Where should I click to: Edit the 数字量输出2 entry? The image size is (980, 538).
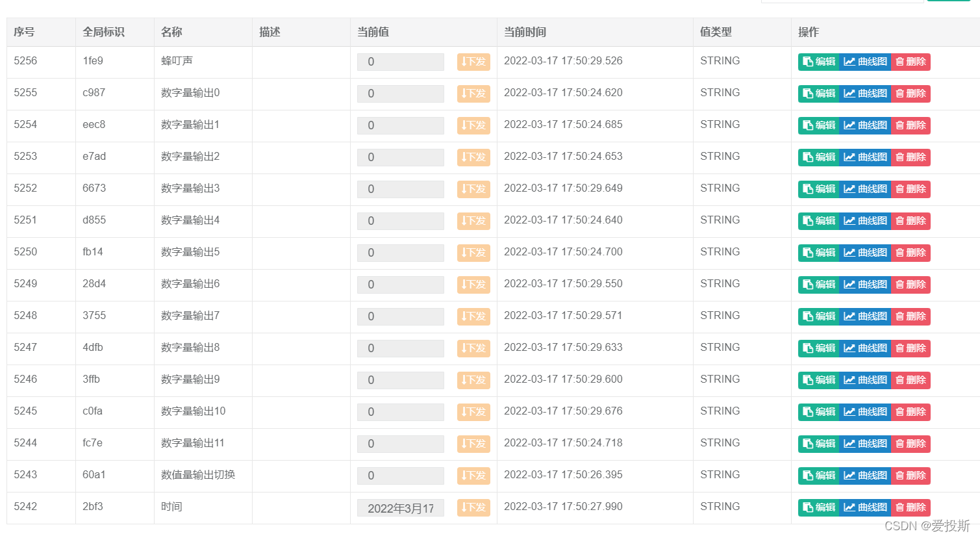[x=818, y=157]
